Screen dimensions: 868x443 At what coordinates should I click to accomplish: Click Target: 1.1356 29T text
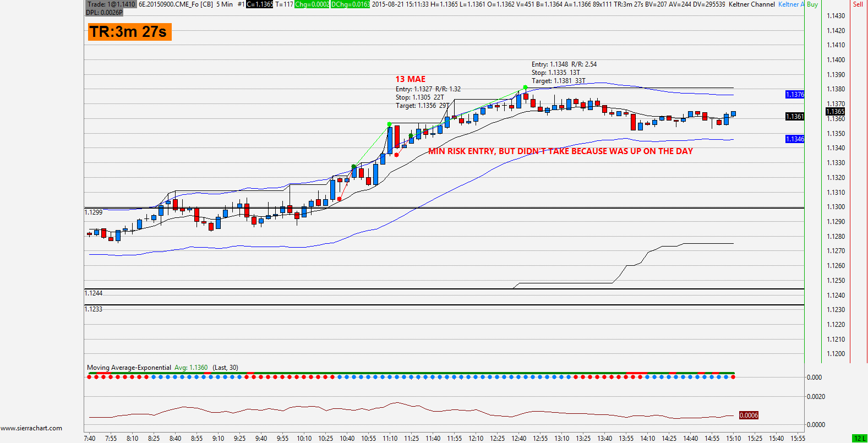pos(422,106)
